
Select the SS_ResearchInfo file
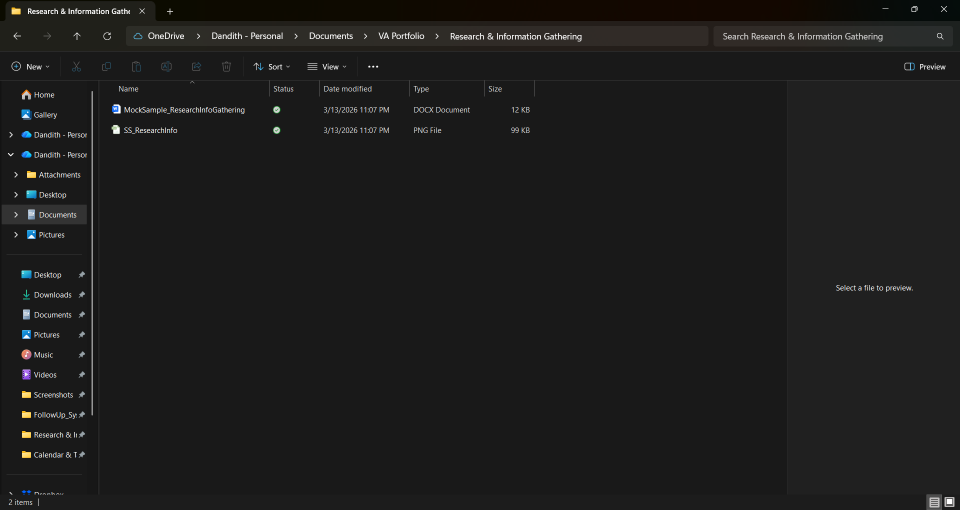pos(150,130)
